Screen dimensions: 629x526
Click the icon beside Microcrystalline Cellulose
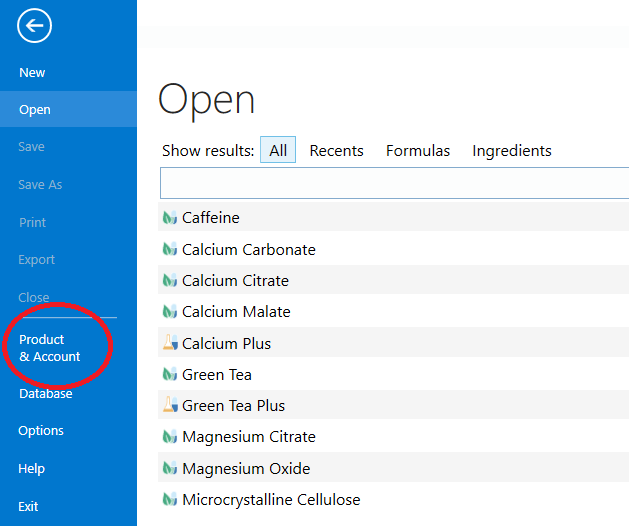pyautogui.click(x=169, y=500)
